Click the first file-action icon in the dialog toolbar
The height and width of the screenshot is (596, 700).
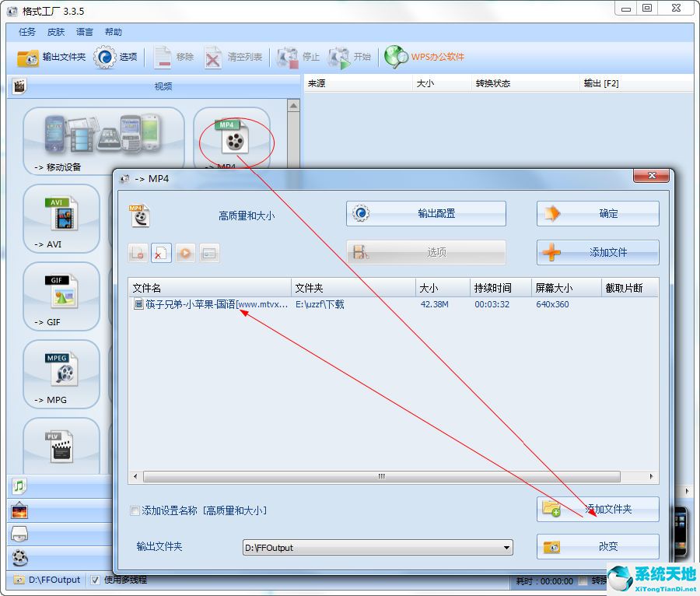[x=138, y=253]
